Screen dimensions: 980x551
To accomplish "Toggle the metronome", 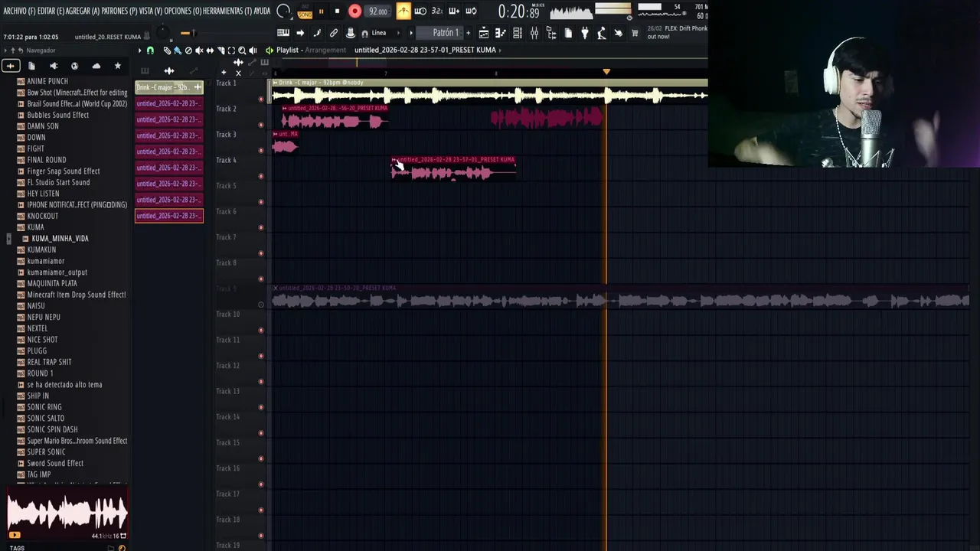I will (403, 11).
